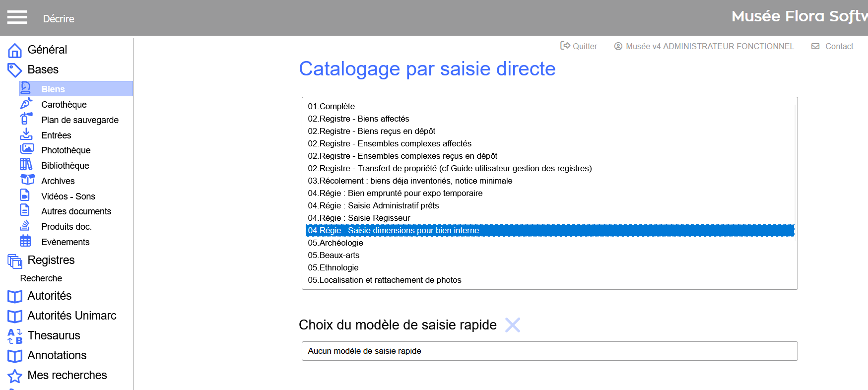Open Vidéos - Sons base

tap(68, 196)
